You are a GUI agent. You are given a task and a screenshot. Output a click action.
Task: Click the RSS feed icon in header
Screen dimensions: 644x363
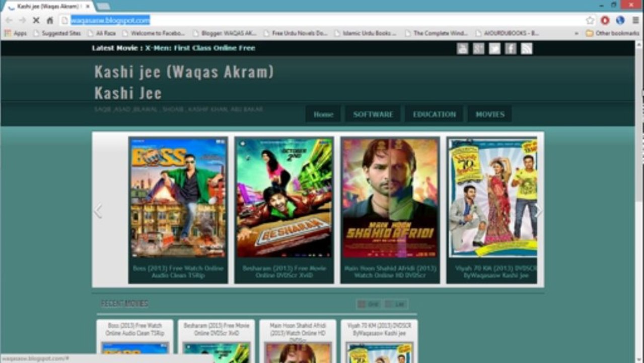point(527,48)
